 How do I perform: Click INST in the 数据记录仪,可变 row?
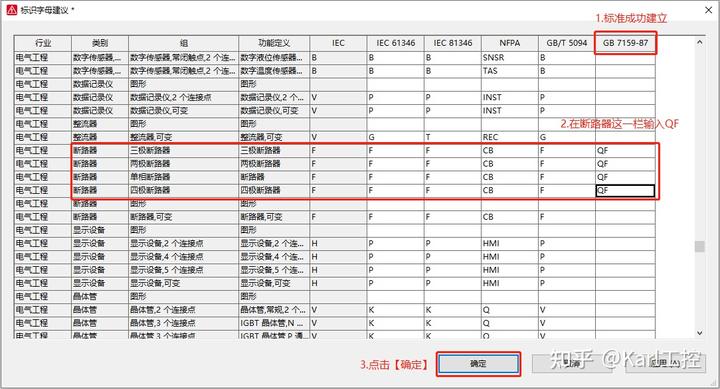[x=510, y=111]
